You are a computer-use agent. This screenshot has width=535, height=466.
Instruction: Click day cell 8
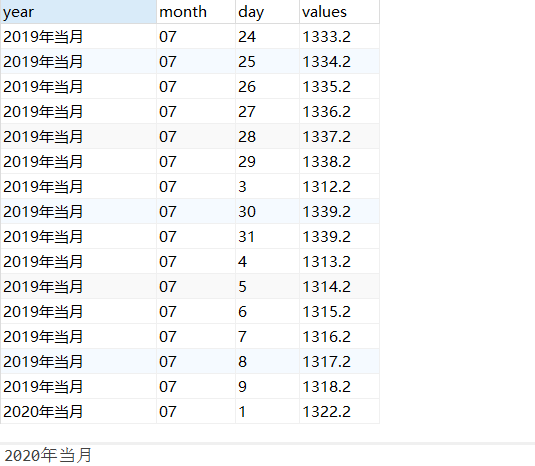tap(268, 361)
